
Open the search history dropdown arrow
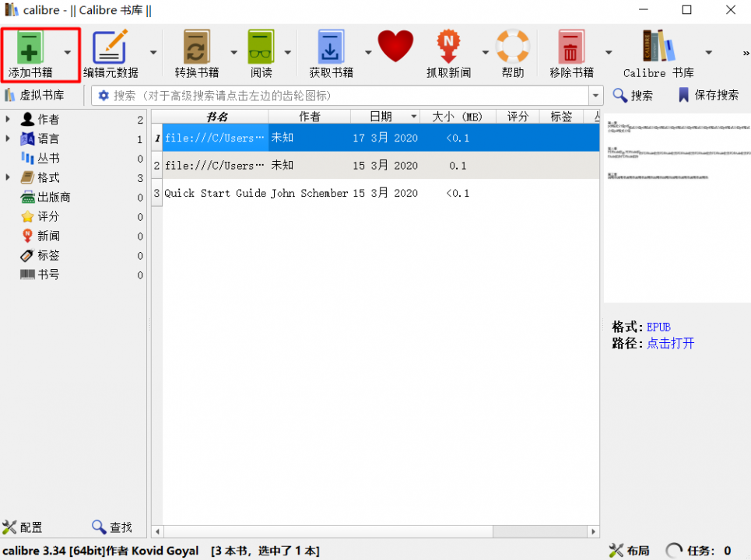click(x=595, y=96)
